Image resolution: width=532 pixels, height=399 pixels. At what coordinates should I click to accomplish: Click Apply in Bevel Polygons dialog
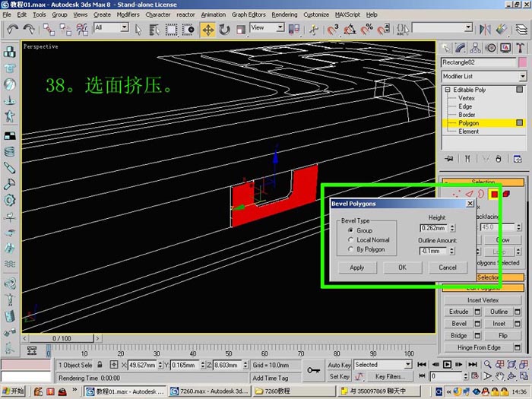click(x=357, y=268)
